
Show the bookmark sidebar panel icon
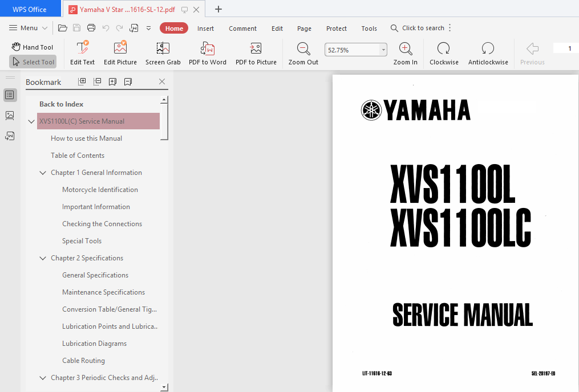pyautogui.click(x=10, y=95)
